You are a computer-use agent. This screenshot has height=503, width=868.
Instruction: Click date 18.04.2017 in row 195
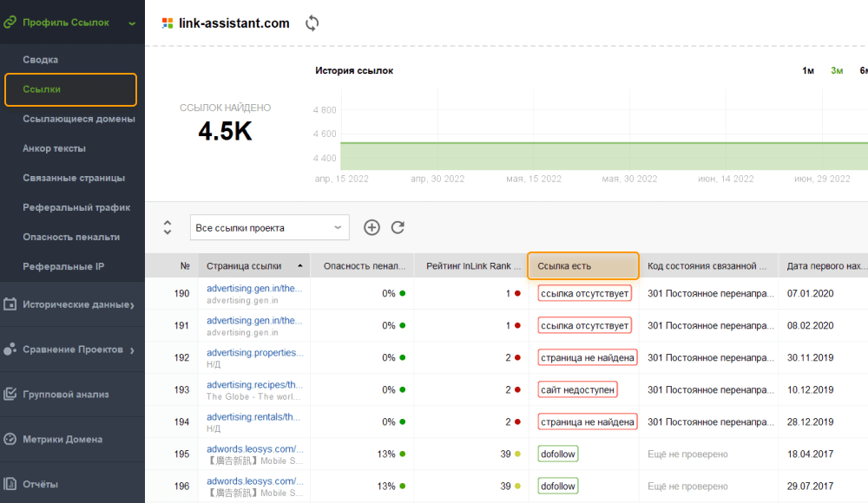(x=811, y=454)
